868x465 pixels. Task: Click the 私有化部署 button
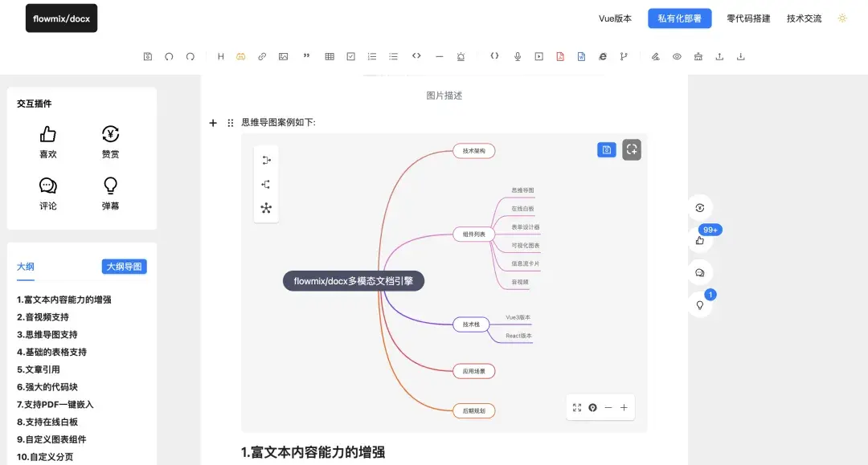pos(680,18)
